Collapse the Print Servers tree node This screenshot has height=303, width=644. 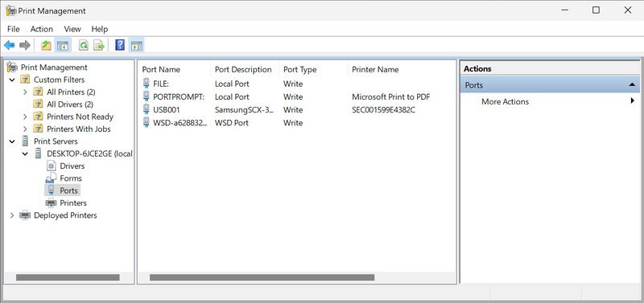tap(12, 141)
